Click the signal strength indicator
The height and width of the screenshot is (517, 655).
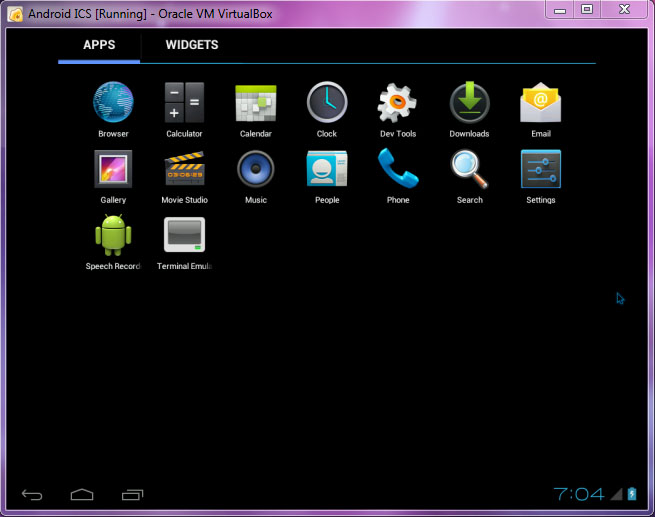pyautogui.click(x=617, y=494)
